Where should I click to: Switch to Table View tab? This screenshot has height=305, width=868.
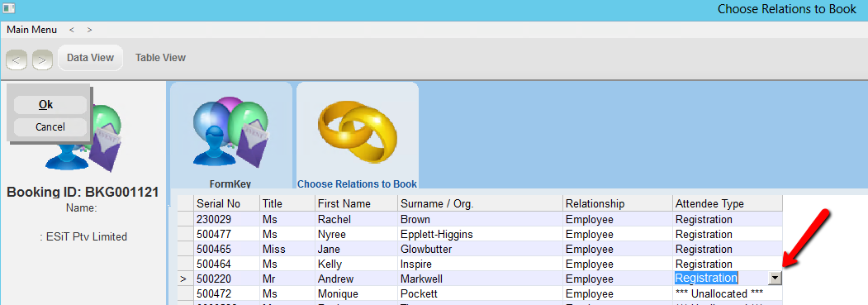point(160,58)
